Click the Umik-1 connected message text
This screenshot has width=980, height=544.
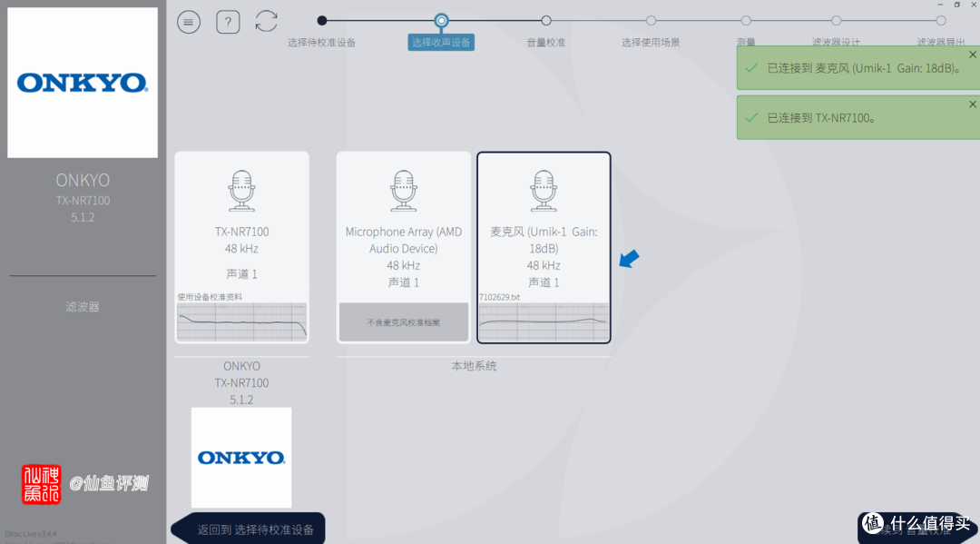coord(865,68)
